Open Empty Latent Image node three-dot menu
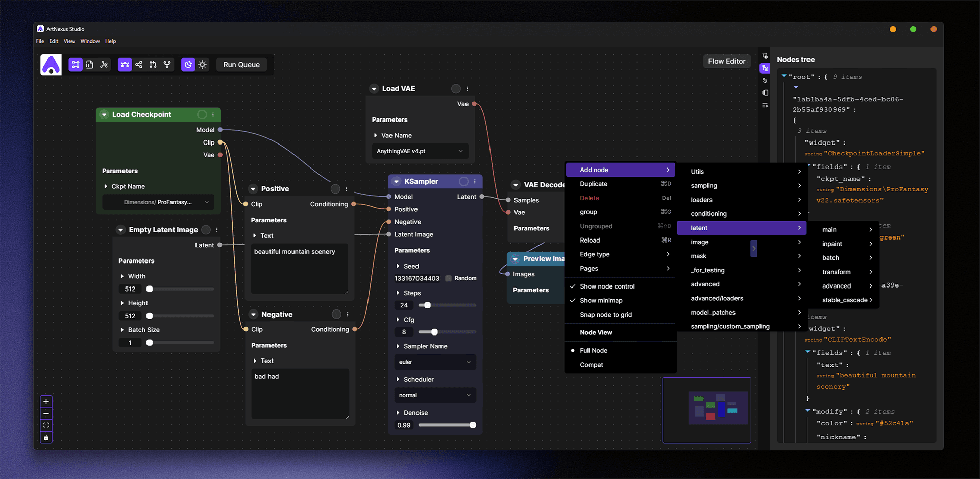Image resolution: width=980 pixels, height=479 pixels. pos(217,230)
